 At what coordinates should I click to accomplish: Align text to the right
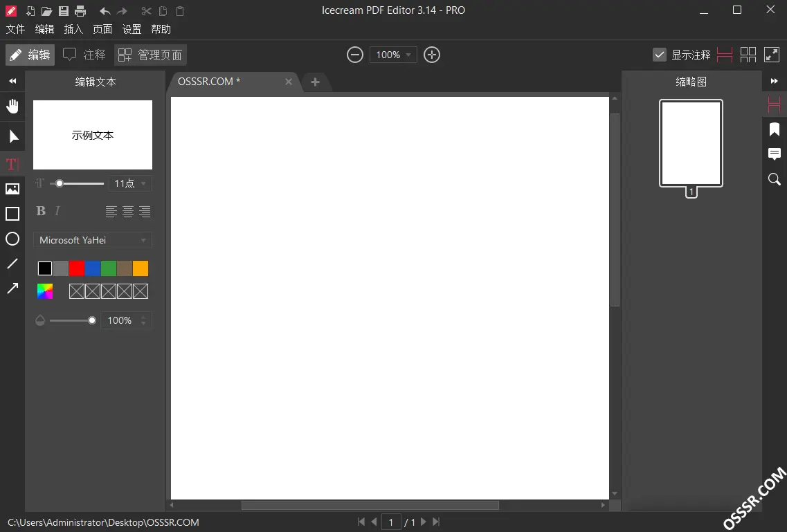point(145,212)
